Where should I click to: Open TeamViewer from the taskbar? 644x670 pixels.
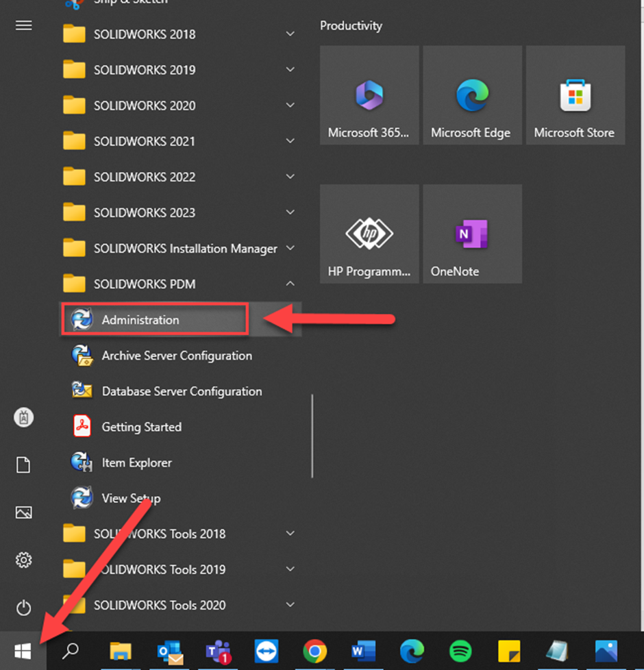(267, 652)
